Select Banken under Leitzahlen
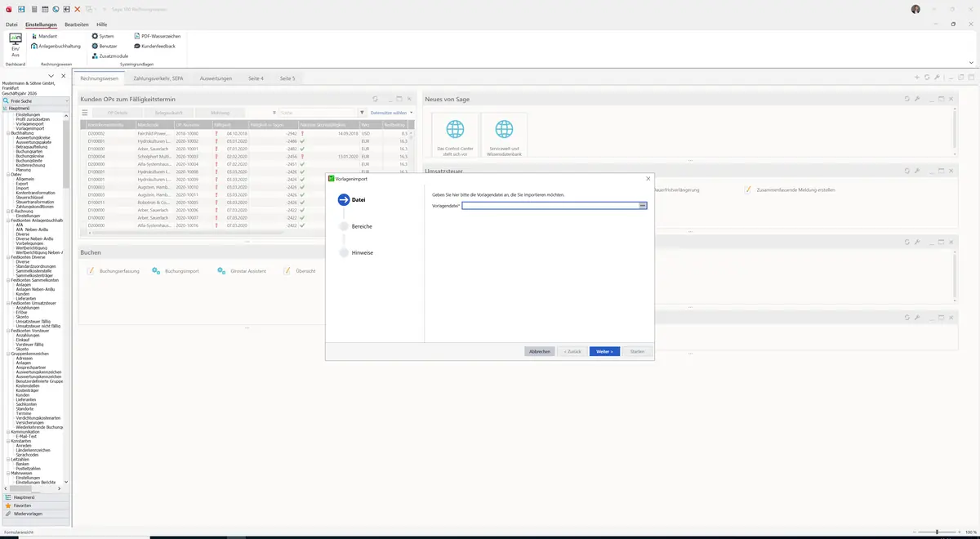The width and height of the screenshot is (980, 539). pyautogui.click(x=22, y=464)
